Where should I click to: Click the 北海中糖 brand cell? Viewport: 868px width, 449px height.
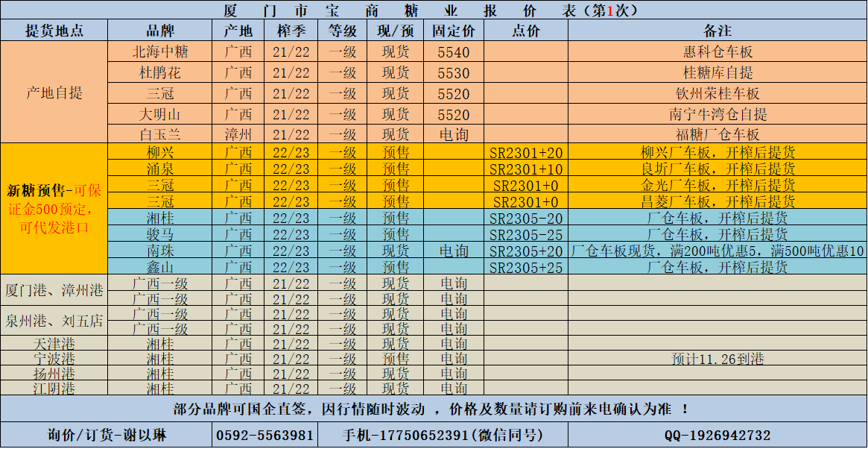tap(160, 52)
